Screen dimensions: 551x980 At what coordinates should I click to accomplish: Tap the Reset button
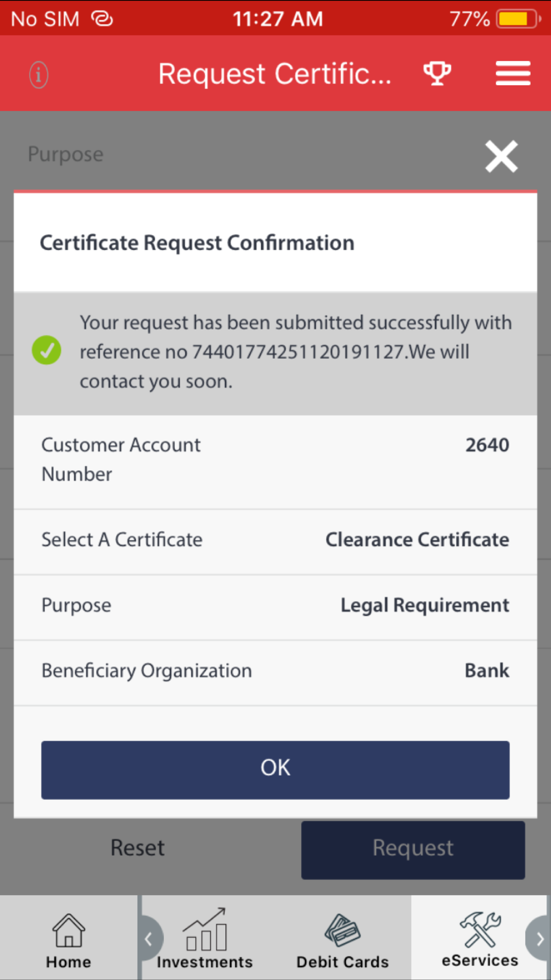138,847
